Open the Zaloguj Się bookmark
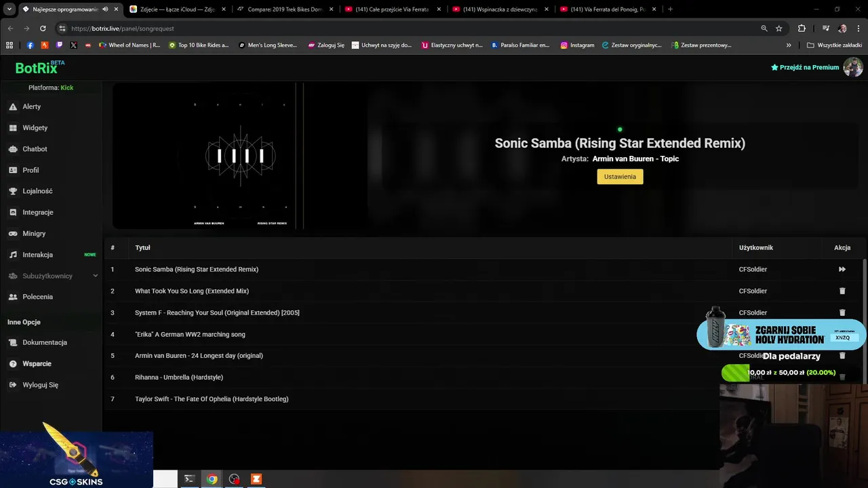Screen dimensions: 868x488 click(326, 45)
